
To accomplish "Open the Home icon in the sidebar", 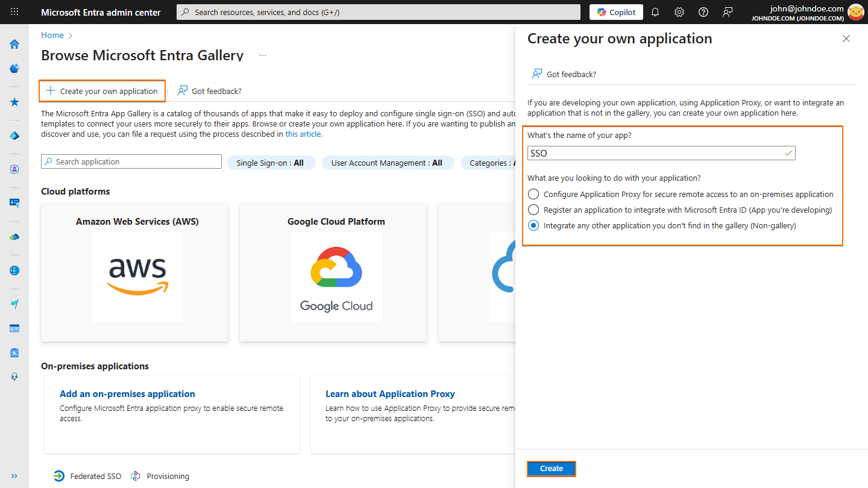I will coord(14,44).
